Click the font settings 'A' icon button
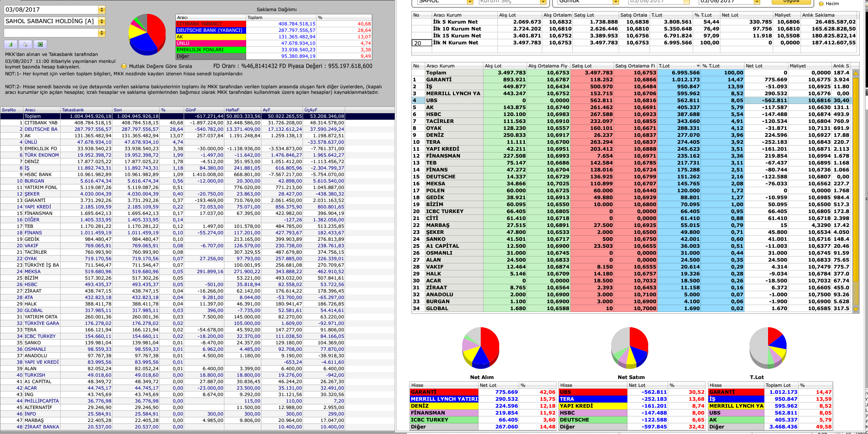 [11, 44]
